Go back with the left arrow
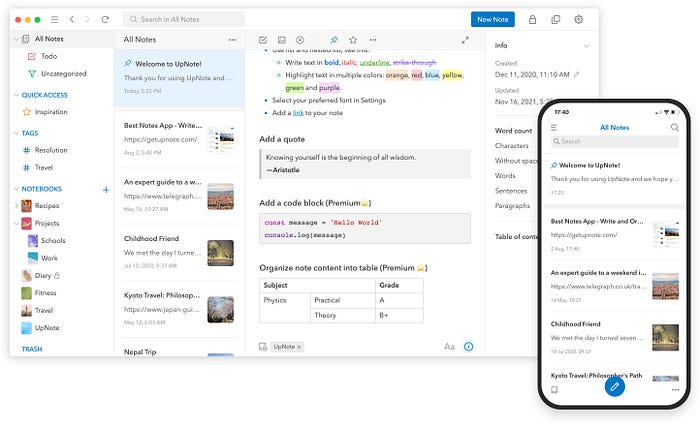This screenshot has width=700, height=424. click(x=72, y=19)
